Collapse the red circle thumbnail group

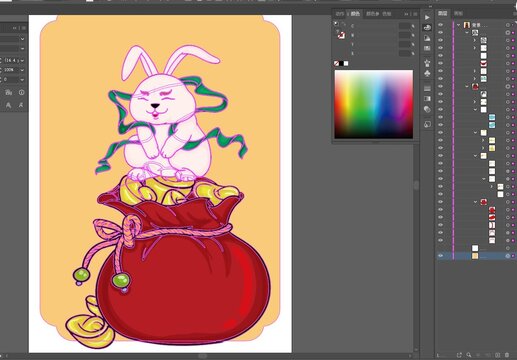pyautogui.click(x=467, y=86)
